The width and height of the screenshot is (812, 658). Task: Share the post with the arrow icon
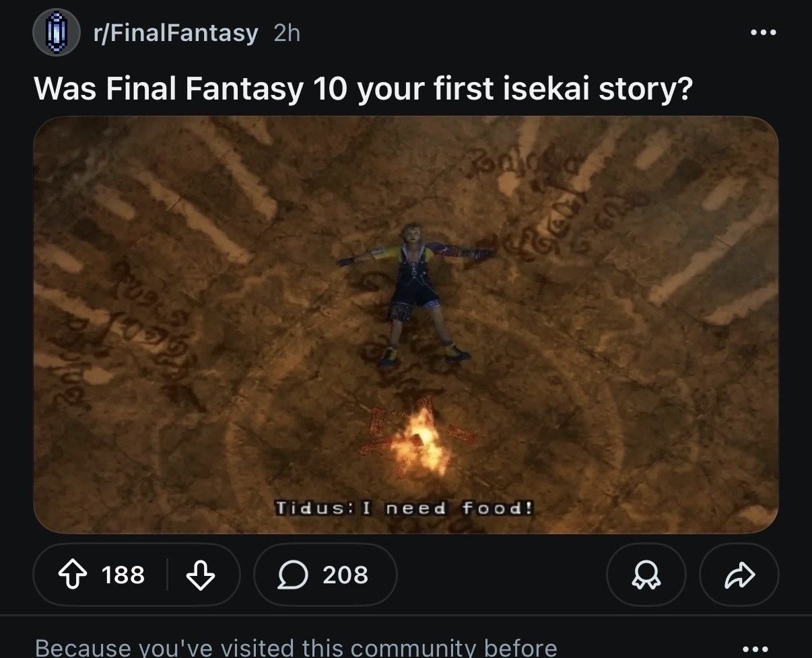click(x=740, y=575)
